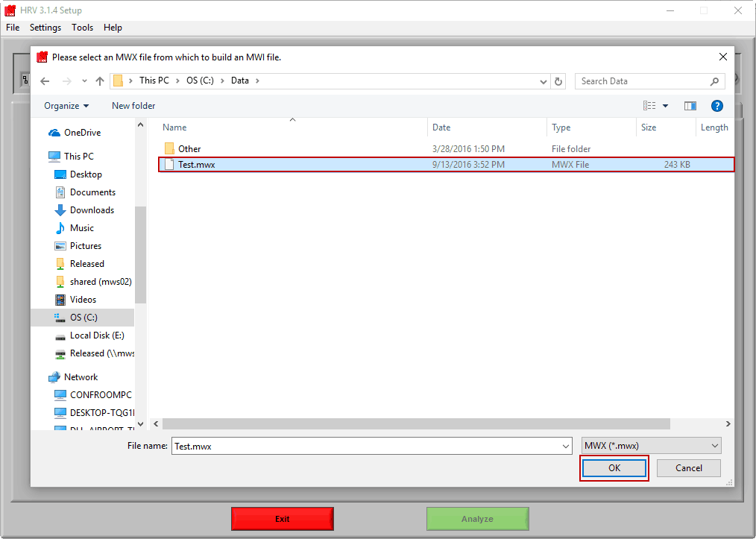Click the New folder button
This screenshot has height=539, width=756.
[133, 106]
